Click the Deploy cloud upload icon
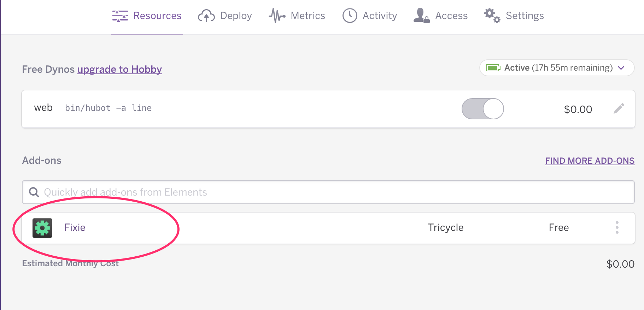 point(206,16)
